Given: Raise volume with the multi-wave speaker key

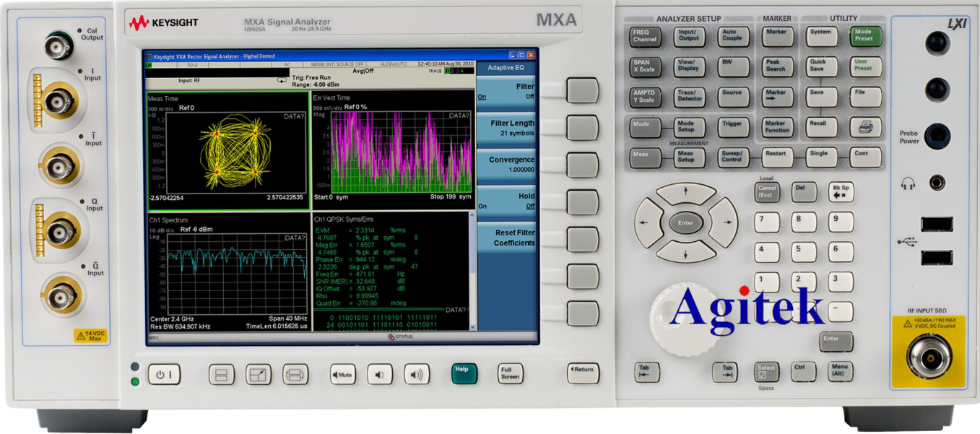Looking at the screenshot, I should pyautogui.click(x=417, y=374).
